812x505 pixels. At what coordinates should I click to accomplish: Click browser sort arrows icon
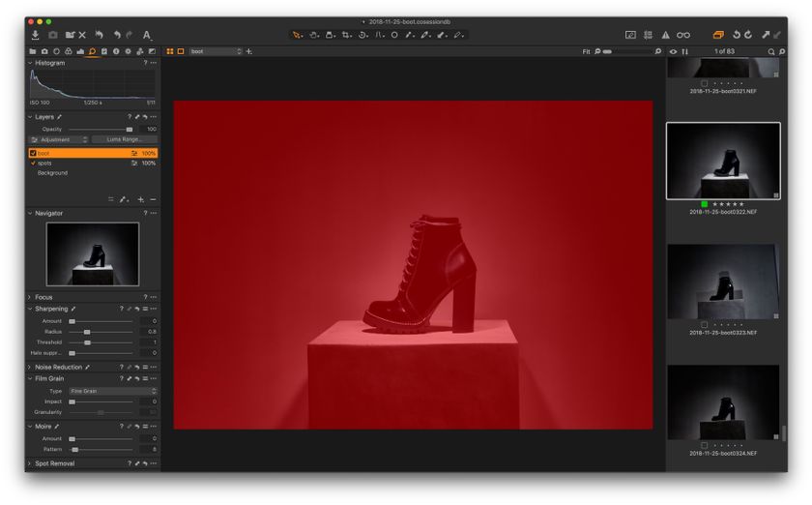point(685,51)
